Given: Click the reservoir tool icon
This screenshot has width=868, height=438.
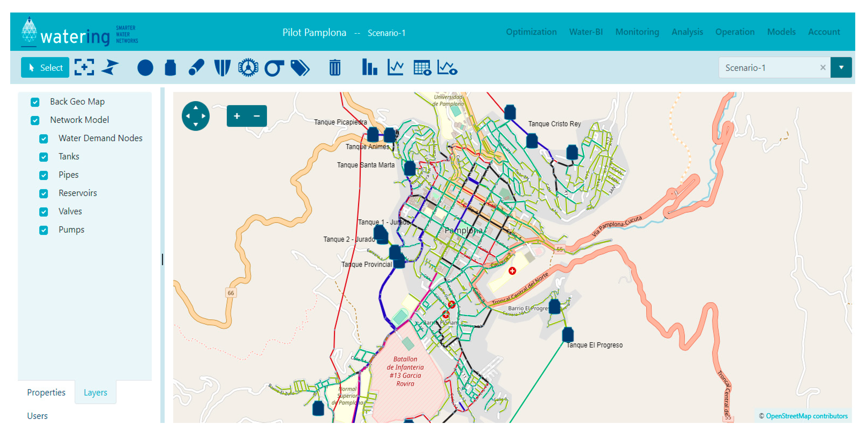Looking at the screenshot, I should [222, 68].
